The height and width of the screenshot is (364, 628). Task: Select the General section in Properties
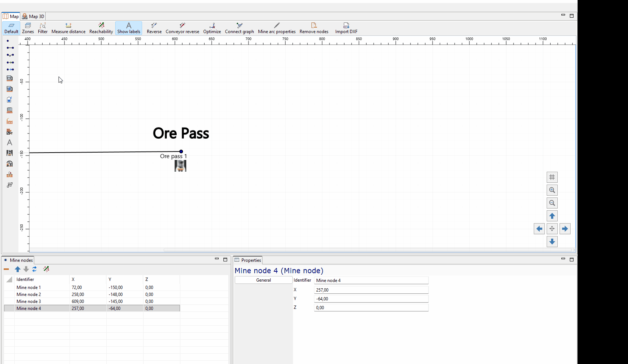click(x=264, y=280)
